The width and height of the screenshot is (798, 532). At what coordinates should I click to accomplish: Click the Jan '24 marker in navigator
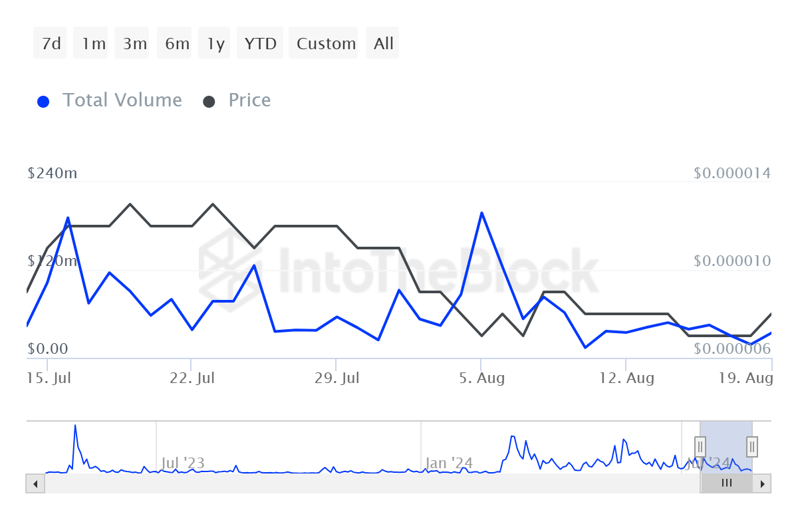pyautogui.click(x=450, y=463)
